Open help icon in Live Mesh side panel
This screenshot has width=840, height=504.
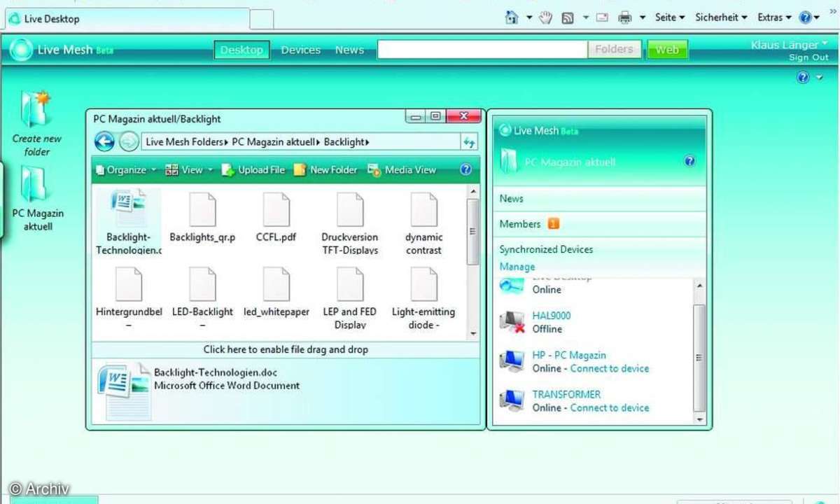(689, 162)
